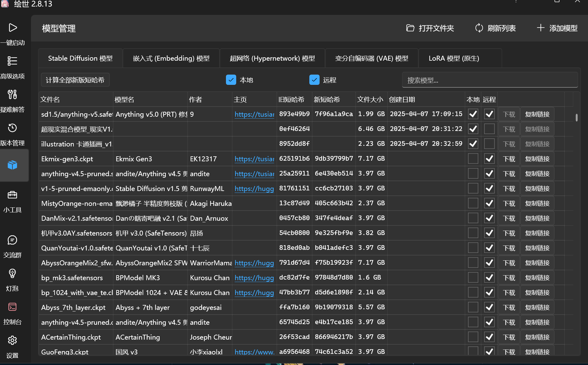Sort by 创建日期 column header
The height and width of the screenshot is (365, 588).
pyautogui.click(x=426, y=99)
